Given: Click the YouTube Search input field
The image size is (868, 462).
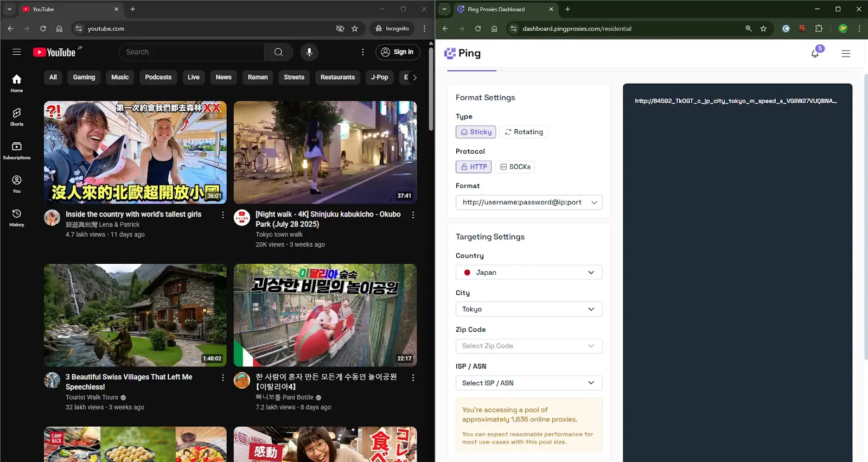Looking at the screenshot, I should coord(192,52).
